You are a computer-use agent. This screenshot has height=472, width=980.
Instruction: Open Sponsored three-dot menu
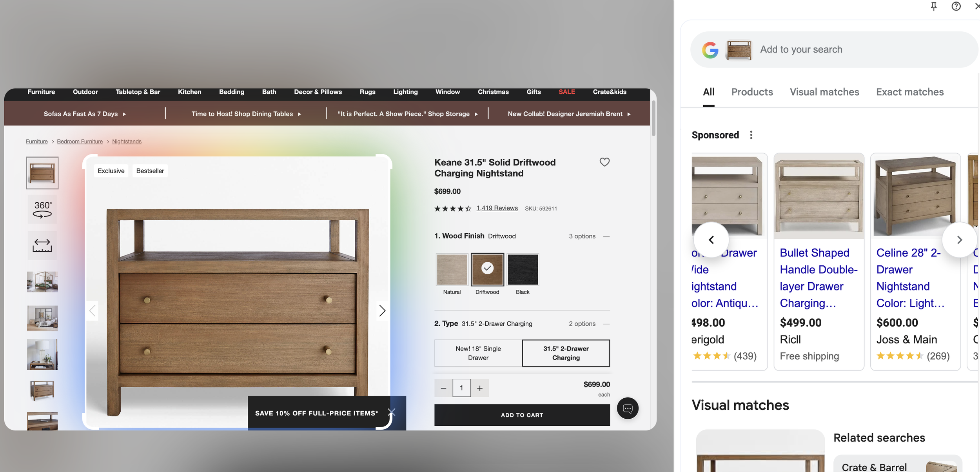coord(751,135)
